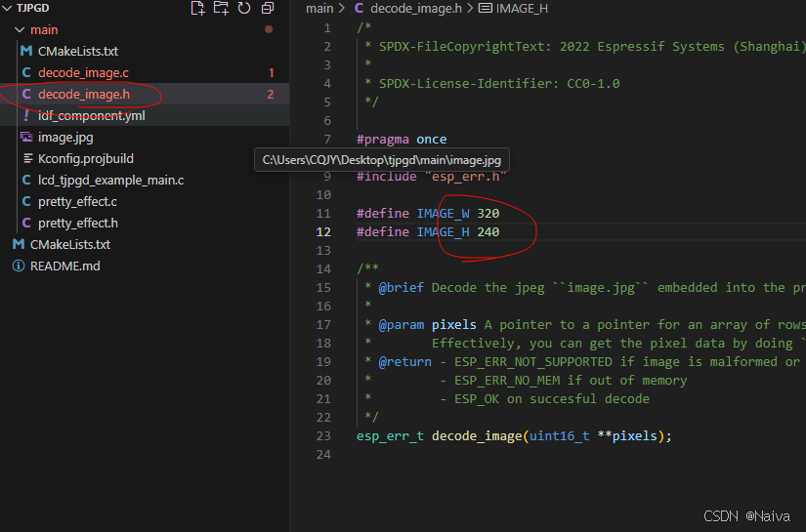
Task: Open Kconfig.projbuild file
Action: pos(86,159)
